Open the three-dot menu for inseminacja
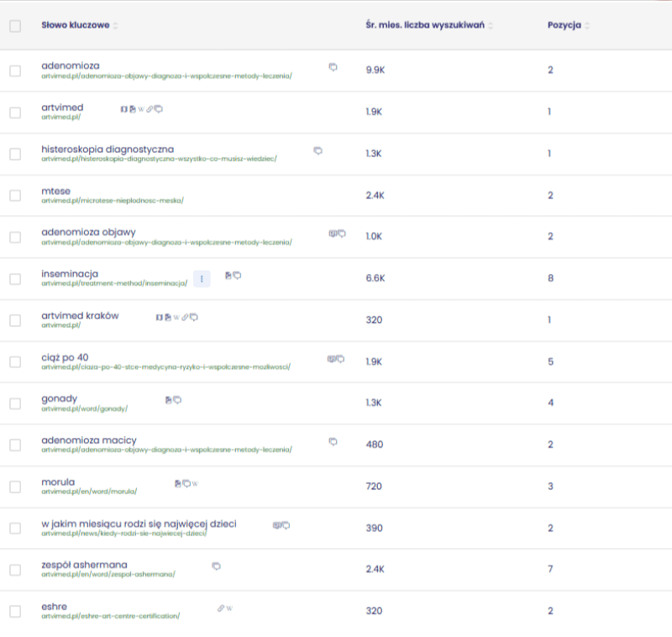The height and width of the screenshot is (637, 672). pos(202,279)
